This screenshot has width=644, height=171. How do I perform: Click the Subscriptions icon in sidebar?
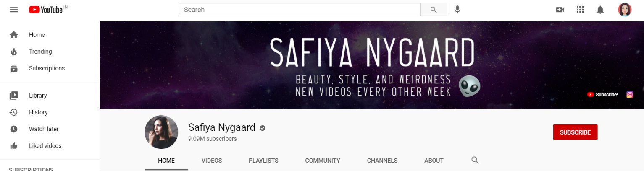14,68
